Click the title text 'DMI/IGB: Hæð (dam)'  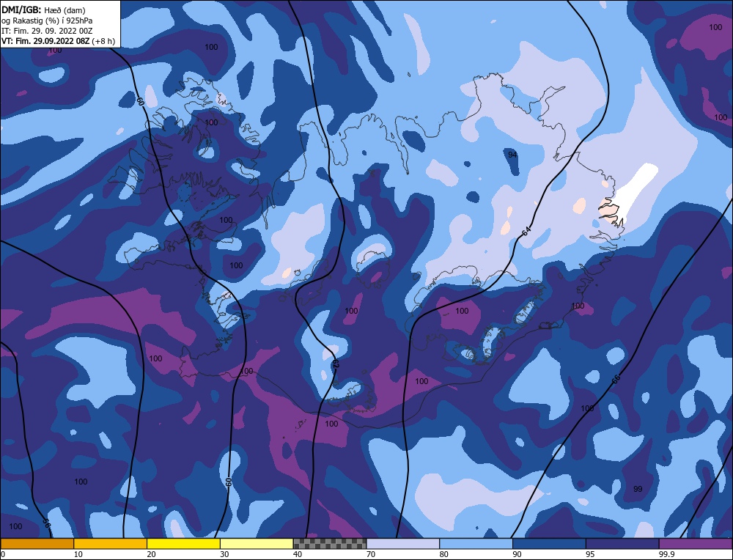click(43, 10)
